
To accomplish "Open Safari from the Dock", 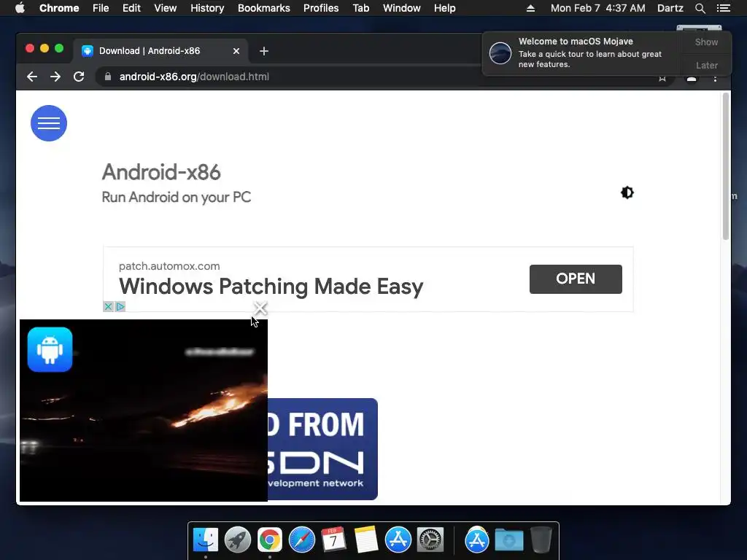I will [301, 540].
